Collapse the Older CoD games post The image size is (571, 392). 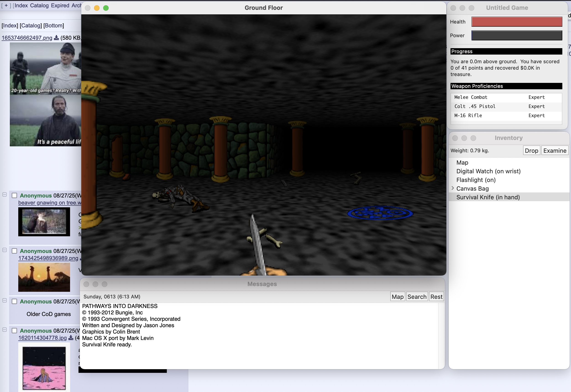pyautogui.click(x=4, y=300)
